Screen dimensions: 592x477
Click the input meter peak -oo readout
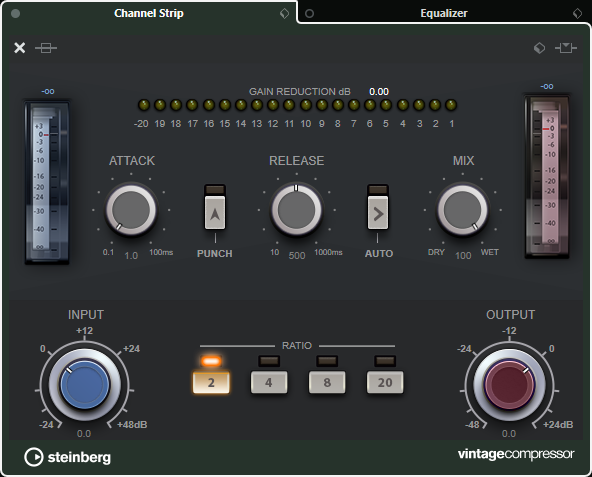[48, 91]
